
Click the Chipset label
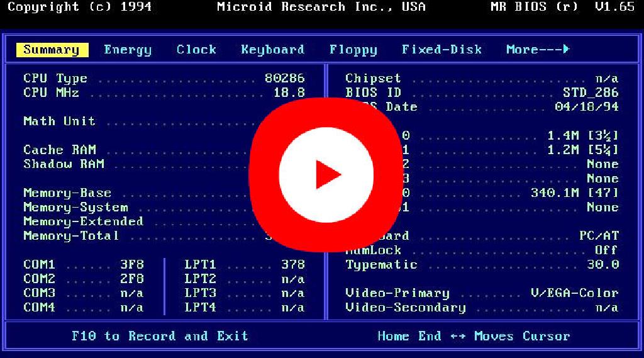373,78
